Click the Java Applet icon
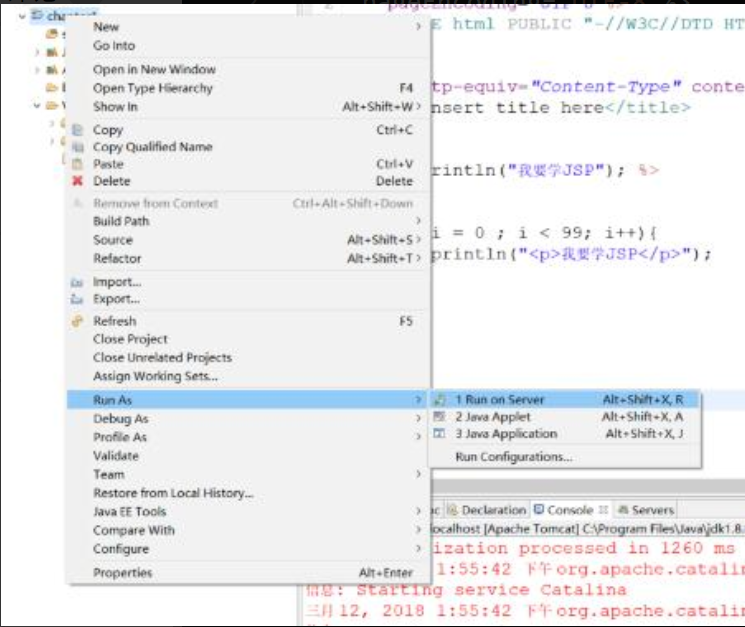745x627 pixels. pyautogui.click(x=439, y=417)
